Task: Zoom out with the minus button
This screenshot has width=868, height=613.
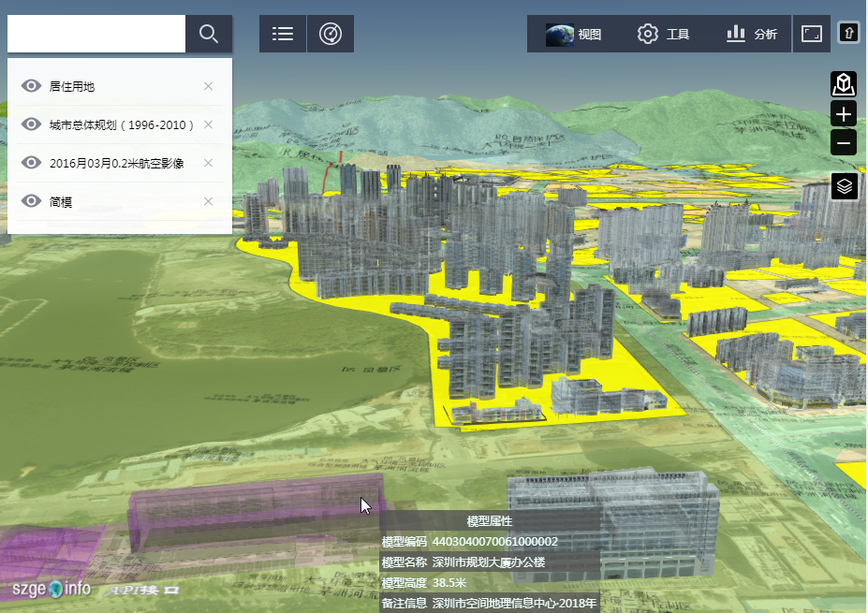Action: (x=844, y=143)
